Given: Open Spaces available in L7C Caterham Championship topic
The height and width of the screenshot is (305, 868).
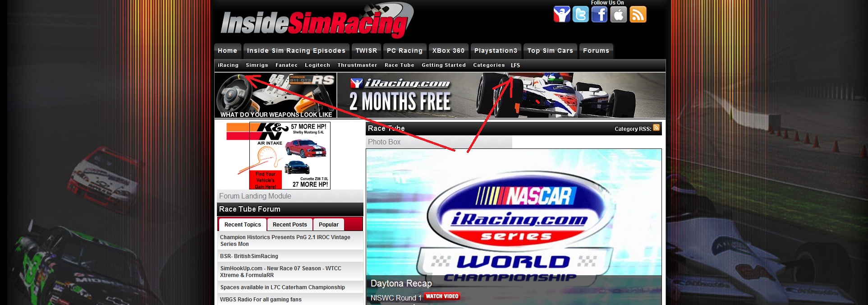Looking at the screenshot, I should point(282,287).
